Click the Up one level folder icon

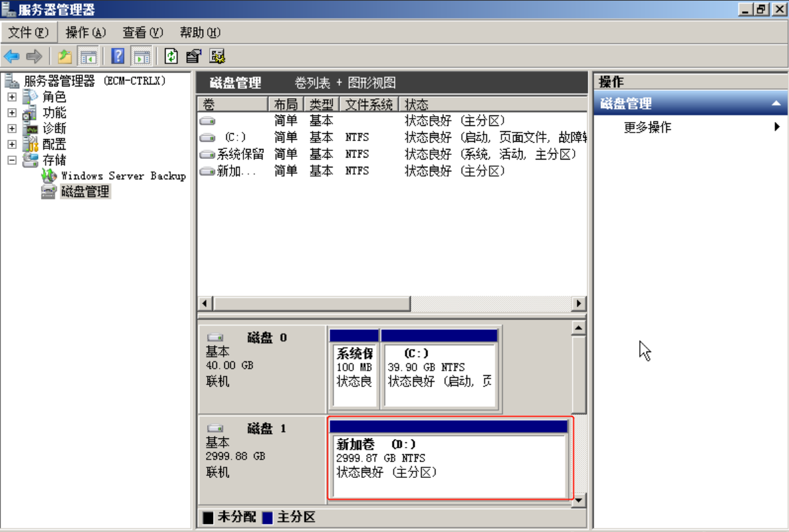tap(65, 56)
